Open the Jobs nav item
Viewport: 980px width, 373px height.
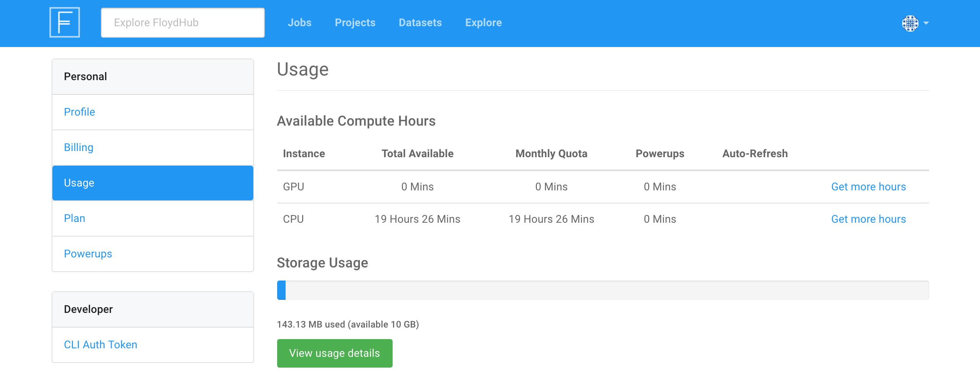coord(299,23)
